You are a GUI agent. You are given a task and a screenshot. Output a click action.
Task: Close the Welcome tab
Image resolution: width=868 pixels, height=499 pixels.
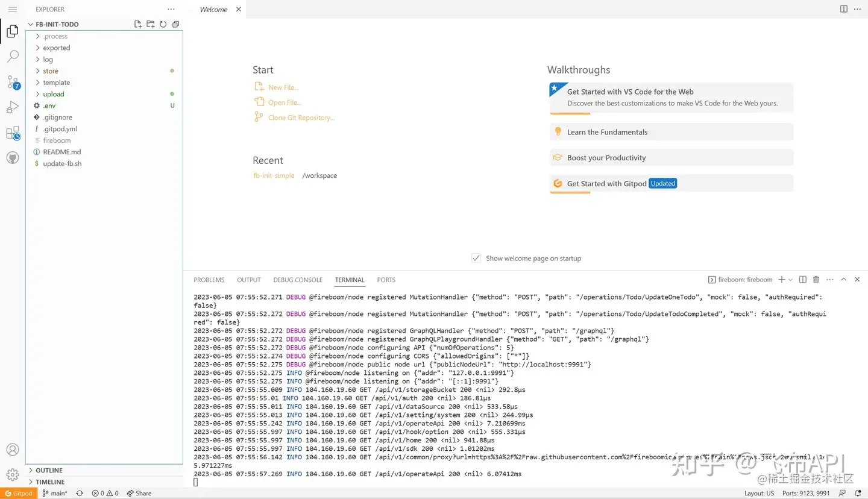[239, 10]
